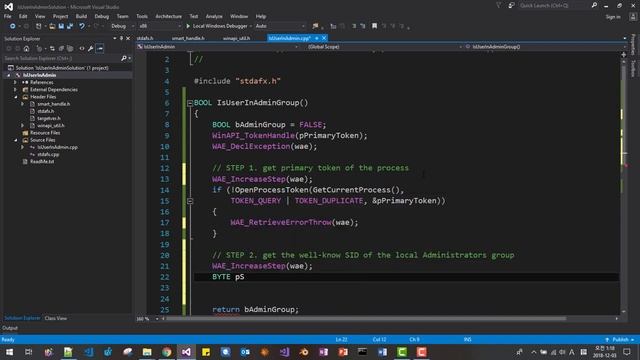Pin the Solution Explorer panel
The image size is (640, 360).
pyautogui.click(x=121, y=38)
